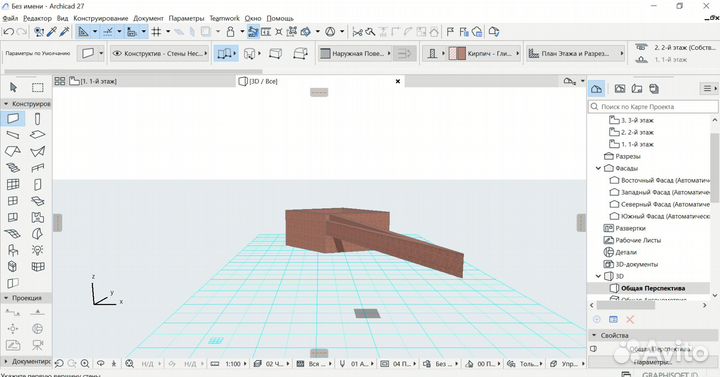The width and height of the screenshot is (720, 377).
Task: Open the Редактор menu
Action: click(x=37, y=18)
